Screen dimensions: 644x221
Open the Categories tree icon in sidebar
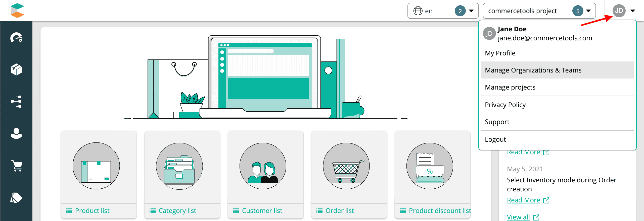(x=16, y=102)
